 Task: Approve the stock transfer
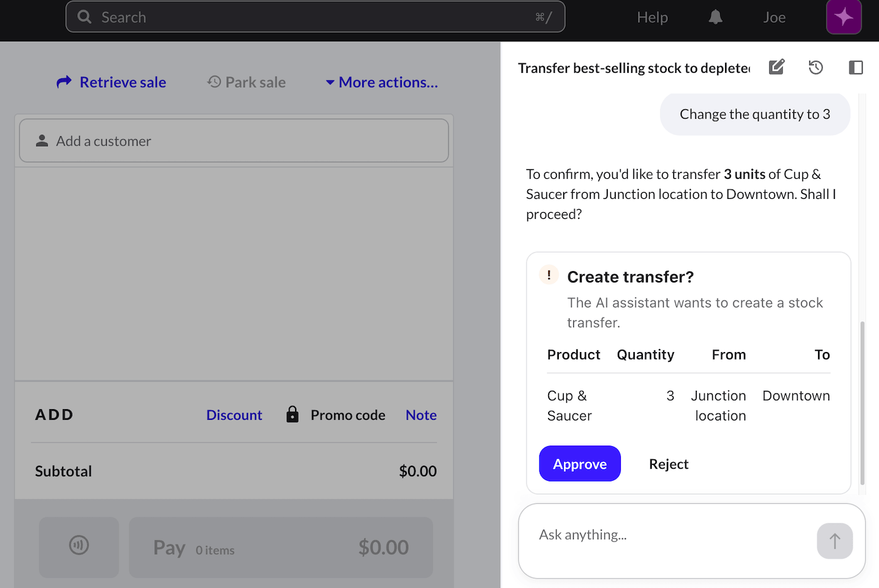pos(580,464)
